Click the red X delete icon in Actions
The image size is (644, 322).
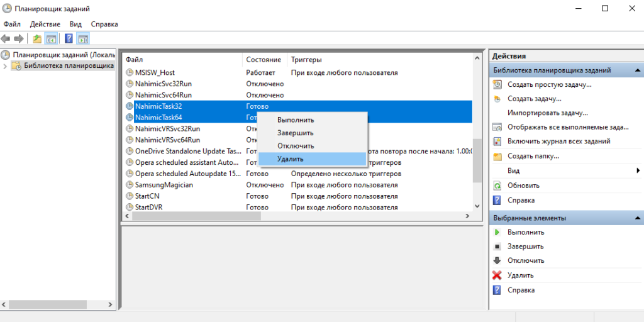click(x=497, y=275)
